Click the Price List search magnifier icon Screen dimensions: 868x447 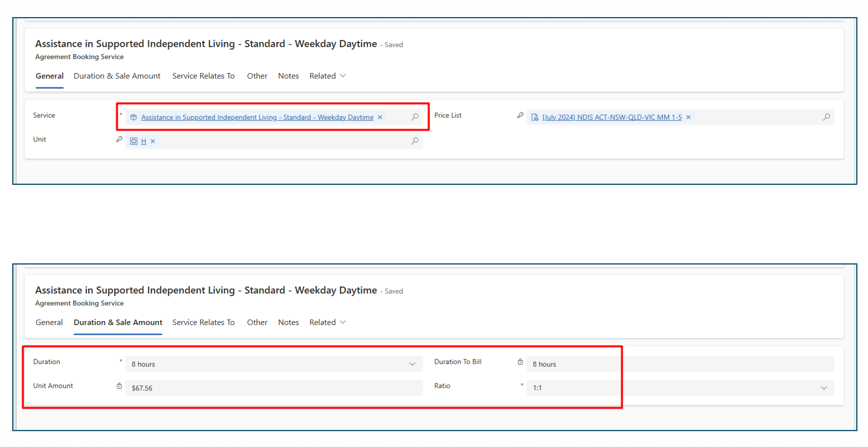(826, 117)
